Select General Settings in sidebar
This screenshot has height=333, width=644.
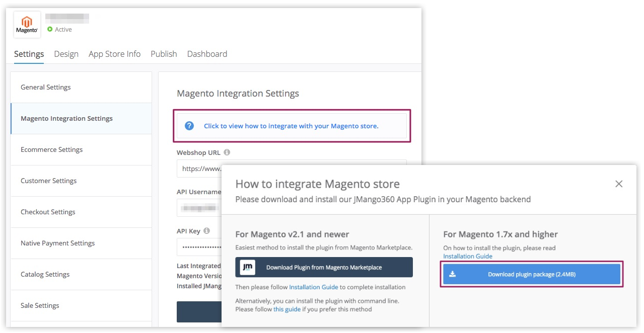click(81, 87)
